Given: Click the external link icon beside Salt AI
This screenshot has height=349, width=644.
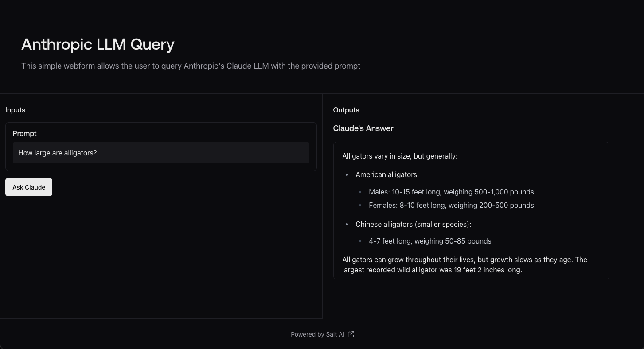Looking at the screenshot, I should coord(351,334).
